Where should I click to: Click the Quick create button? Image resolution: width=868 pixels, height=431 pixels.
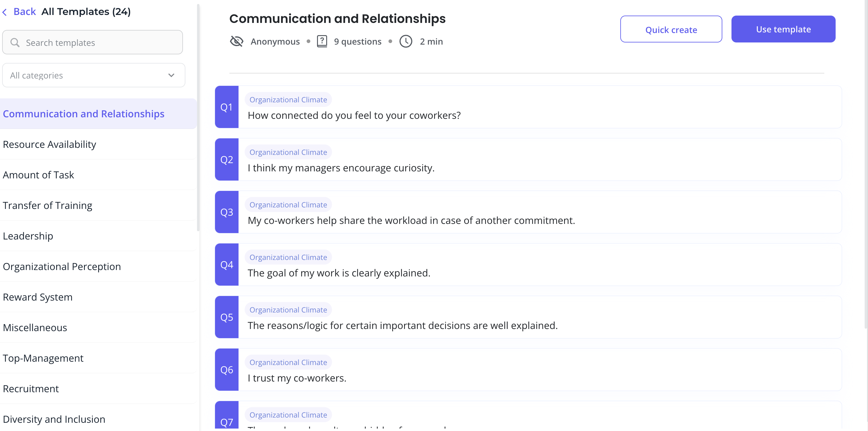click(x=671, y=29)
